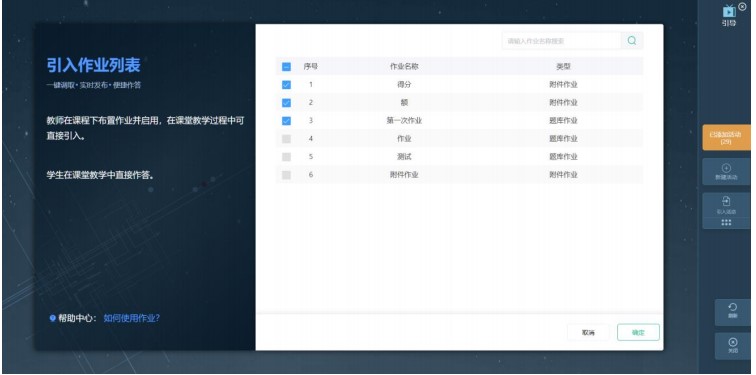Toggle the select-all header checkbox
The height and width of the screenshot is (375, 756).
(x=286, y=67)
